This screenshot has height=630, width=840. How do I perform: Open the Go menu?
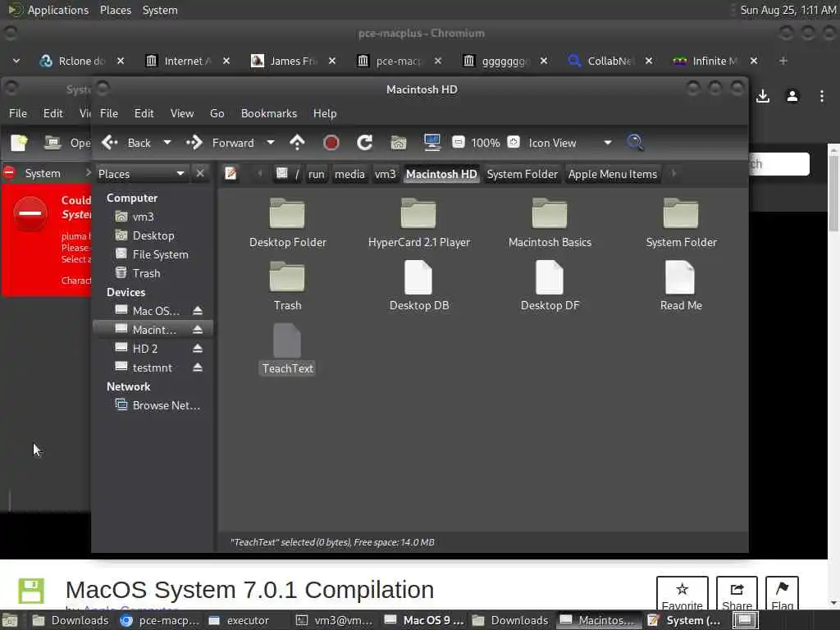217,113
